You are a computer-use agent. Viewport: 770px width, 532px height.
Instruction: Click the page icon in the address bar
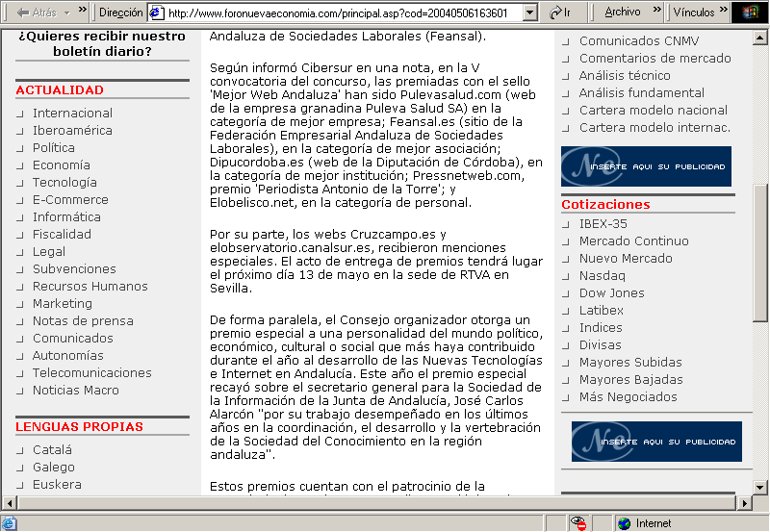coord(156,13)
